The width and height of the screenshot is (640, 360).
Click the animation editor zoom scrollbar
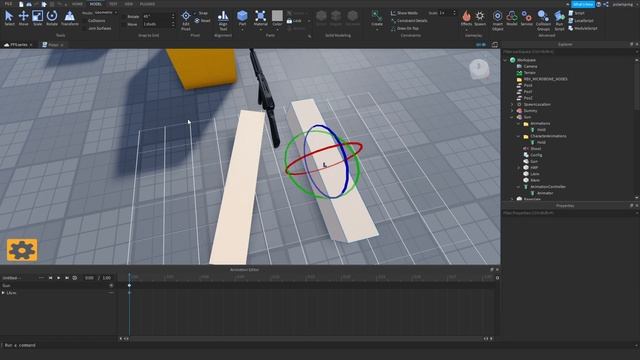pyautogui.click(x=306, y=339)
